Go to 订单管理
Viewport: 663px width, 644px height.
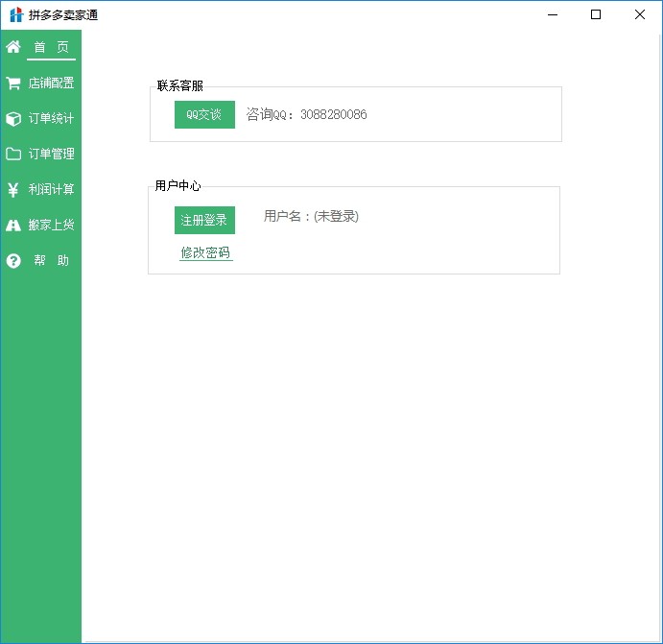click(51, 154)
